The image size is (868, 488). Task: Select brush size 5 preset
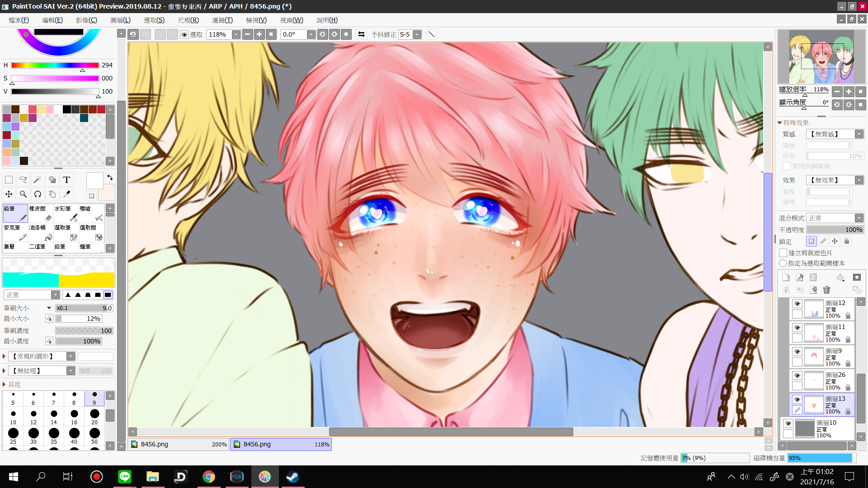coord(13,399)
